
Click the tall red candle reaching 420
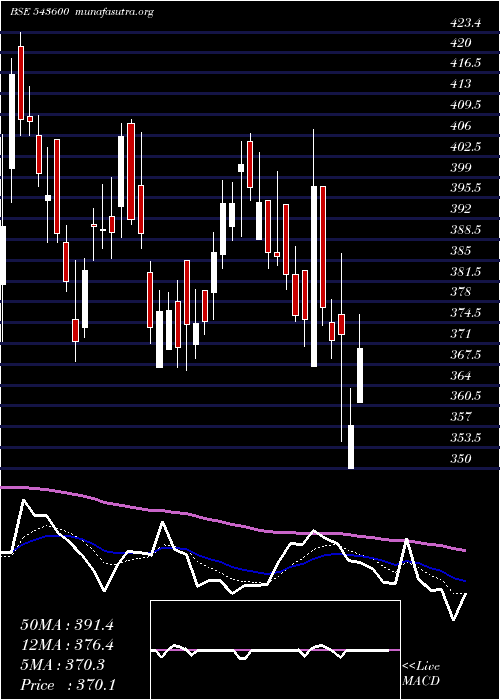[x=21, y=83]
